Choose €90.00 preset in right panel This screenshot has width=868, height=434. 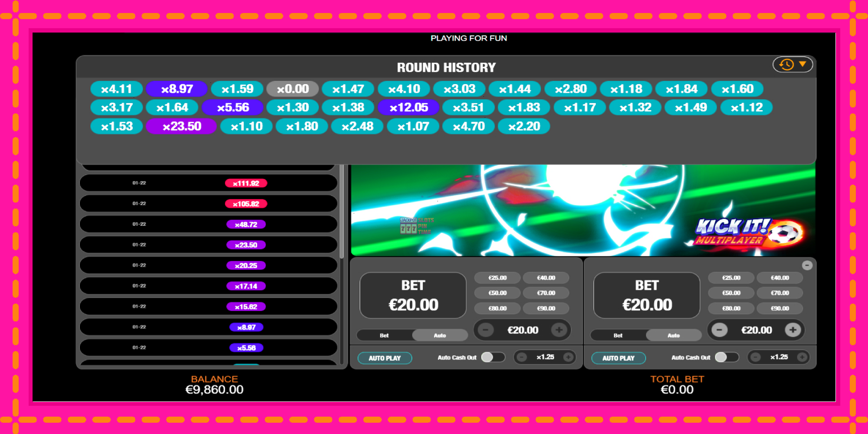pos(780,309)
